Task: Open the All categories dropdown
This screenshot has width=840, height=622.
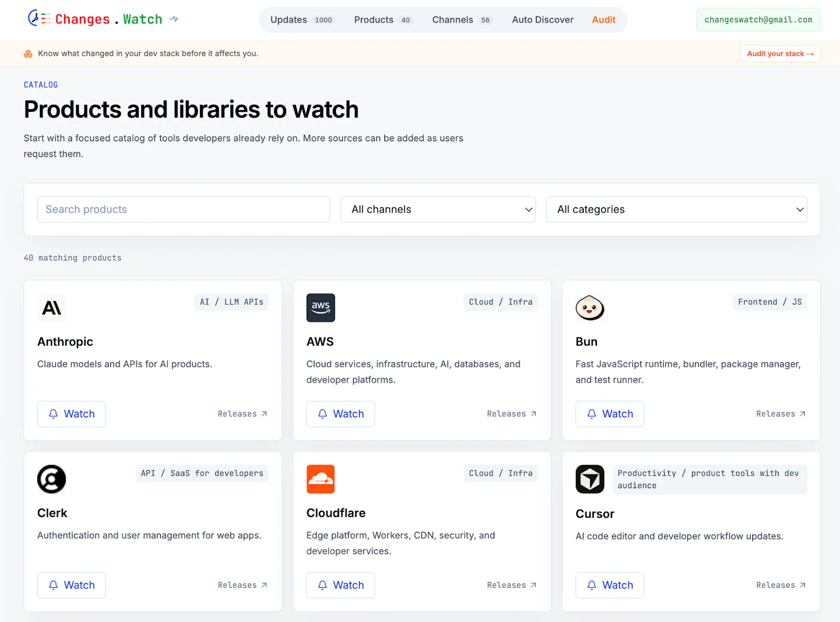Action: pos(677,209)
